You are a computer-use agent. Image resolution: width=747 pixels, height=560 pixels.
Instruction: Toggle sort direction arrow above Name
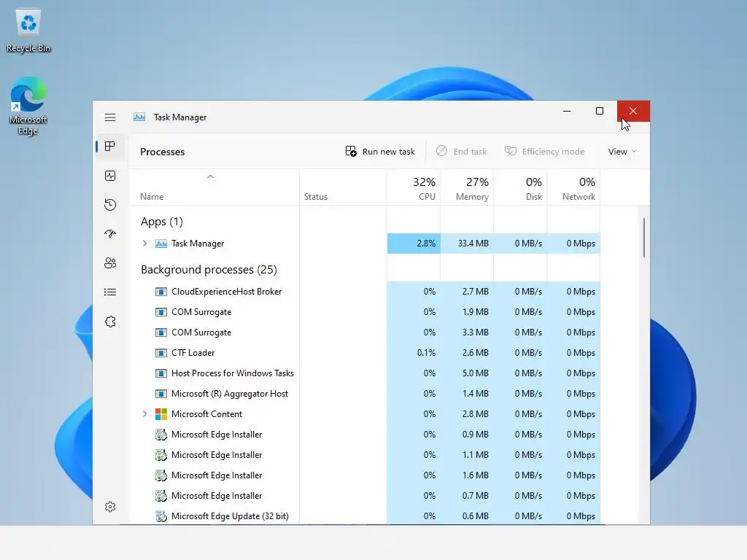click(x=210, y=176)
